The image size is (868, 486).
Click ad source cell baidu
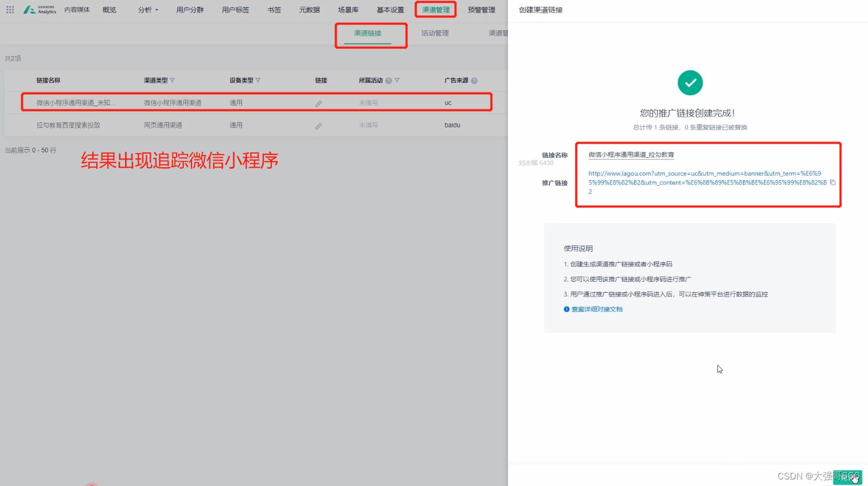coord(452,125)
